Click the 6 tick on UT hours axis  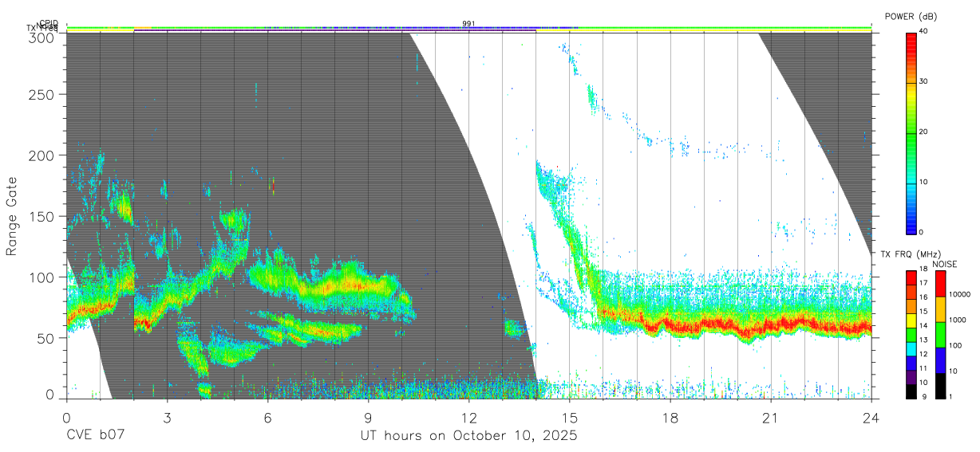(x=267, y=417)
